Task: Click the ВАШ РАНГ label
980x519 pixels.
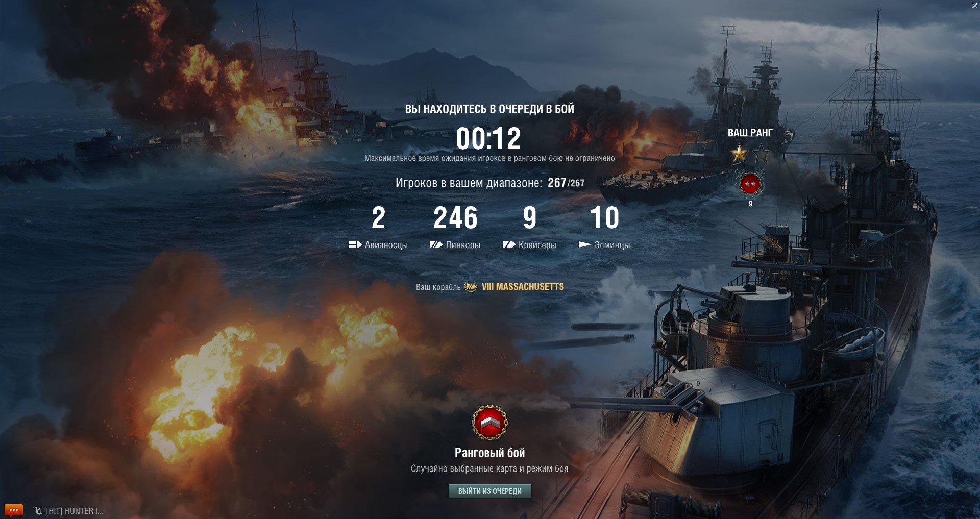Action: [x=750, y=133]
